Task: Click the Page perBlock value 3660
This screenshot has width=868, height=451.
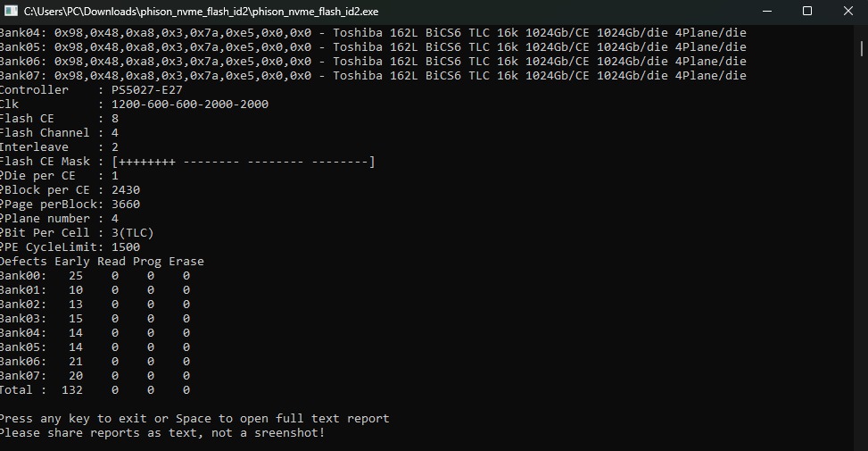Action: pos(126,205)
